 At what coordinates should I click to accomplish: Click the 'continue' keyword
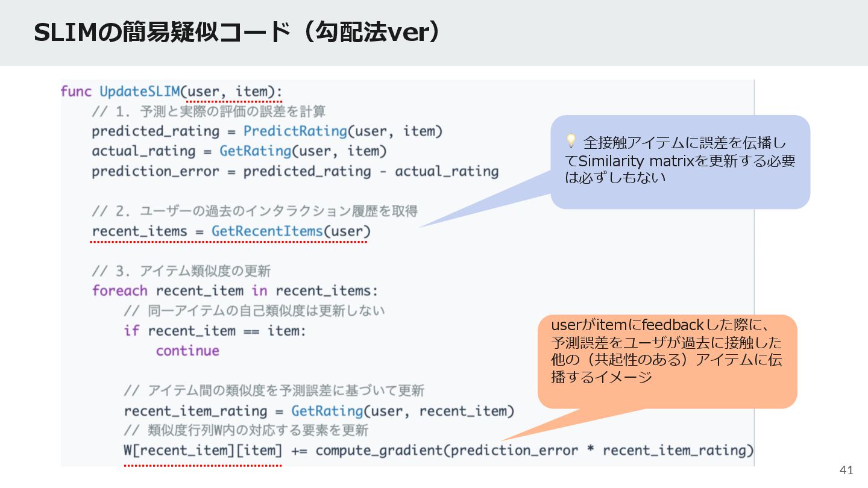[187, 351]
